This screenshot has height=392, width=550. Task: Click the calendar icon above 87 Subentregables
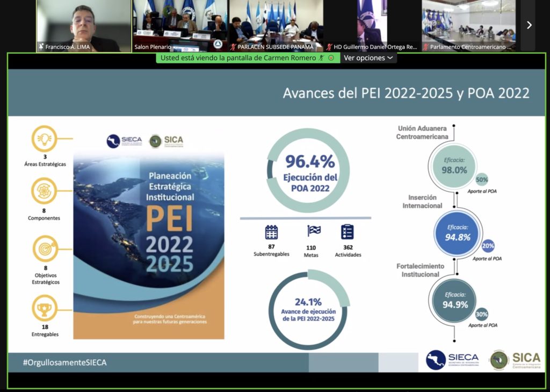tap(271, 232)
